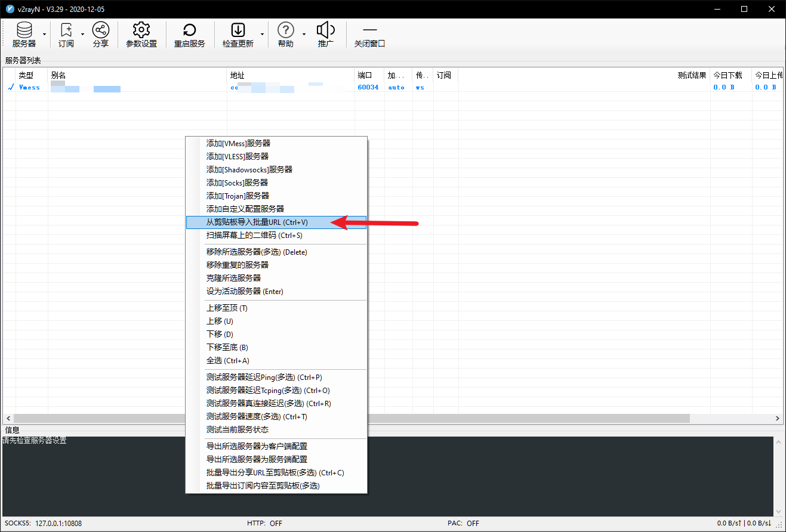
Task: Expand dropdown arrow next to 服务器
Action: 44,35
